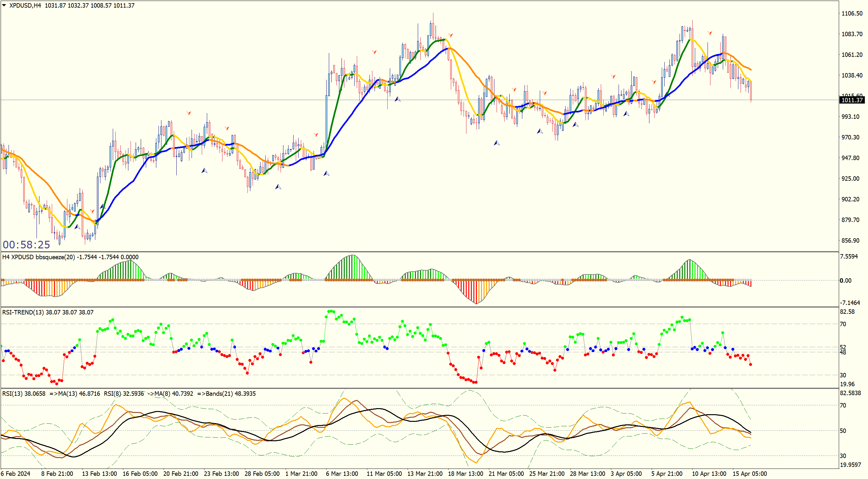The image size is (868, 479).
Task: Click the RSI-TREND(13) indicator label
Action: (23, 312)
